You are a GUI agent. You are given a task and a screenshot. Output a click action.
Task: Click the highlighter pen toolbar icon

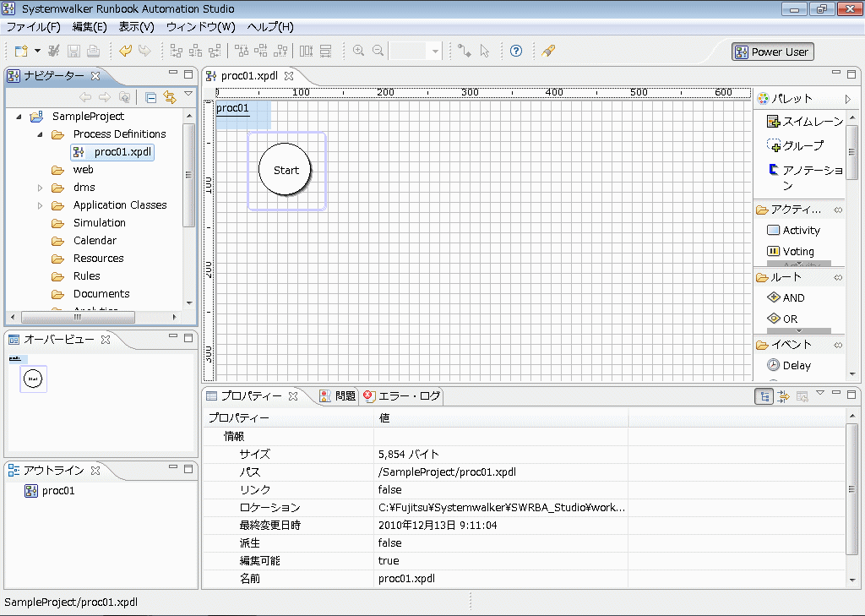[x=547, y=51]
